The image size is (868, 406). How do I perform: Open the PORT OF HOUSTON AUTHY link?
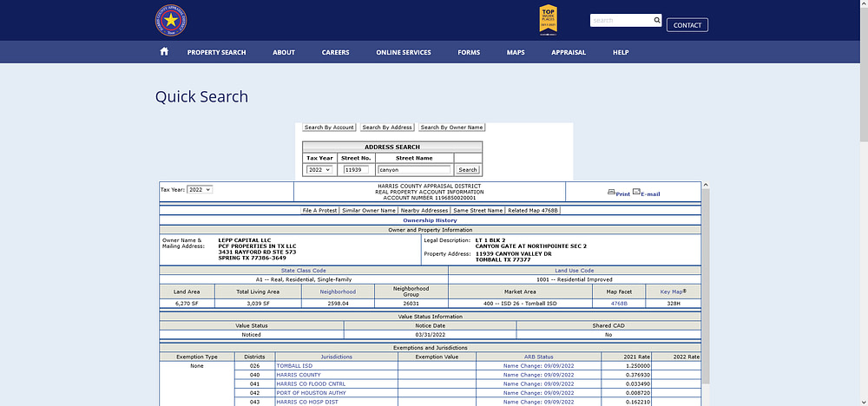(311, 392)
